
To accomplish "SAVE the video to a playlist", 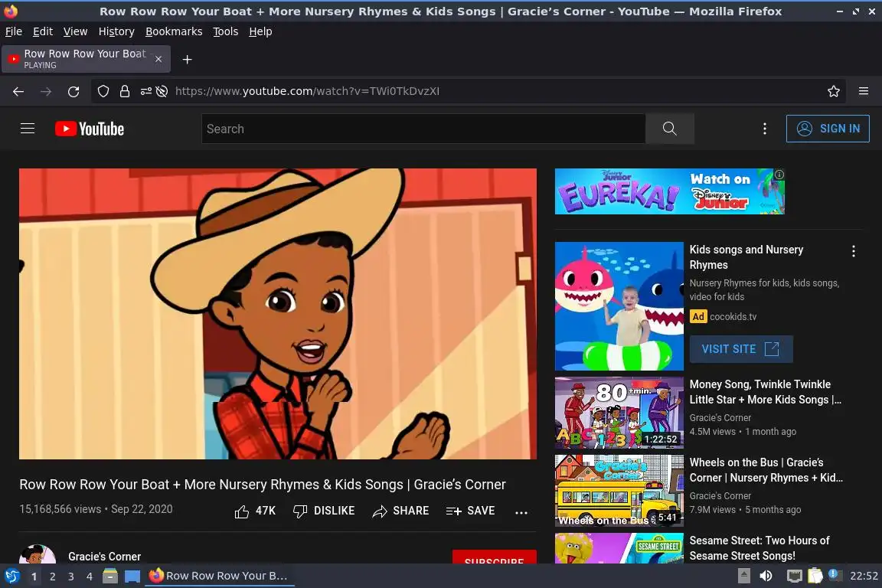I will coord(470,511).
